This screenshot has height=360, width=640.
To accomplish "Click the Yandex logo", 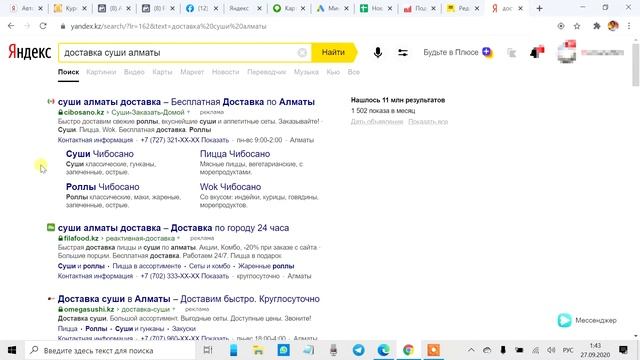I will (29, 52).
